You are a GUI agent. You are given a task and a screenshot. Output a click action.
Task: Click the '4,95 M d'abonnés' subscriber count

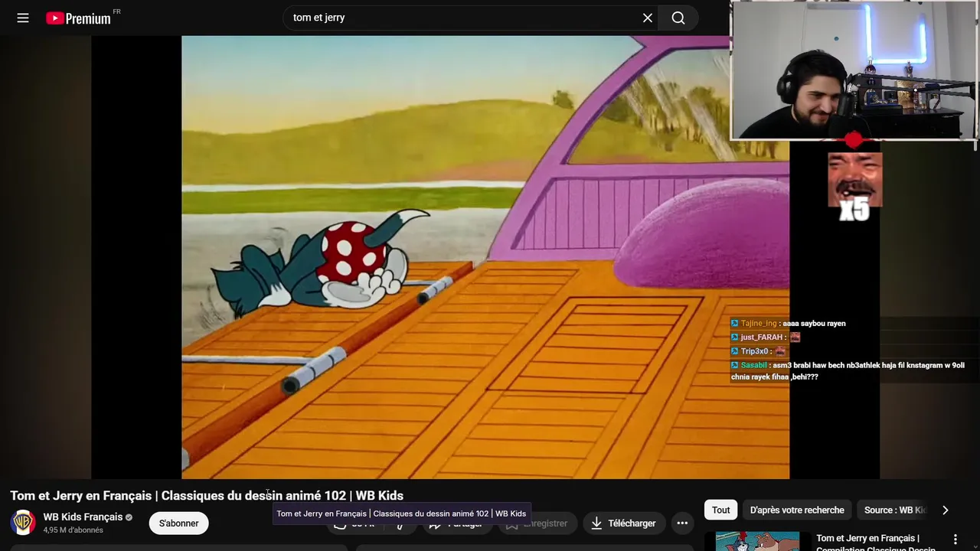click(73, 530)
